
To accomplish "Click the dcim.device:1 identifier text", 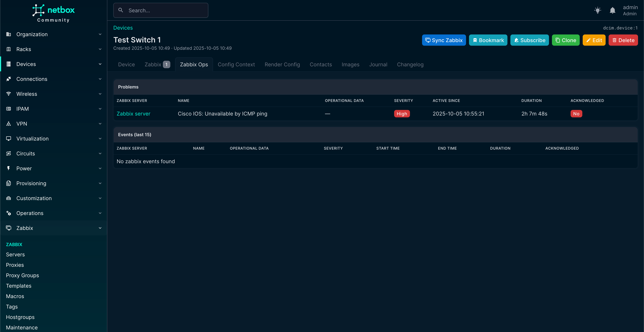I will [620, 28].
